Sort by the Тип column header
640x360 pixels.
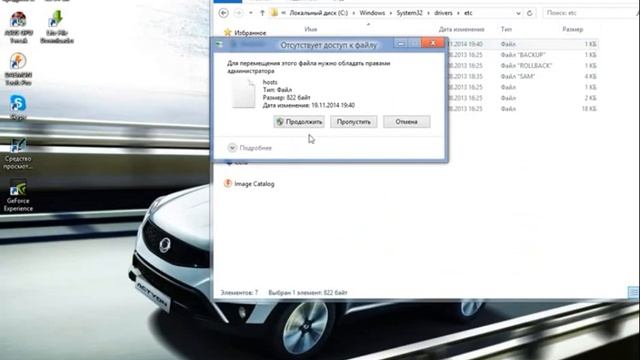(x=506, y=29)
